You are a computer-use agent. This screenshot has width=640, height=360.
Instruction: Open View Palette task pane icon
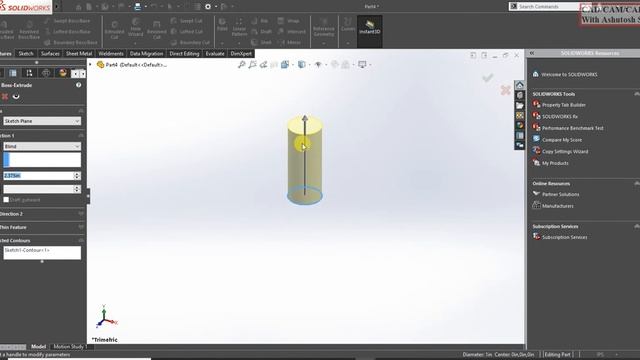[x=520, y=116]
